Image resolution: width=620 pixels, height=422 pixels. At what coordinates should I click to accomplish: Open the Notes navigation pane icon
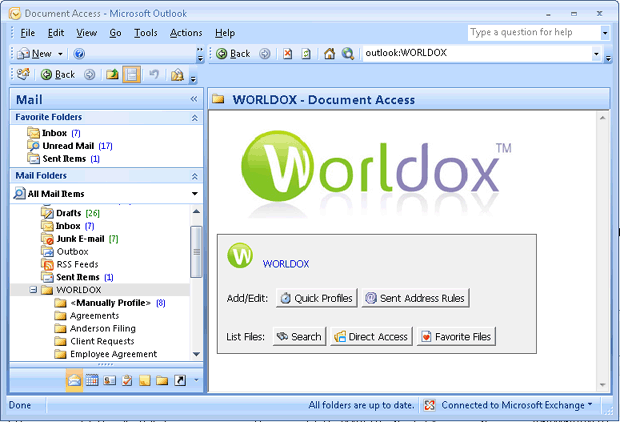pyautogui.click(x=145, y=380)
